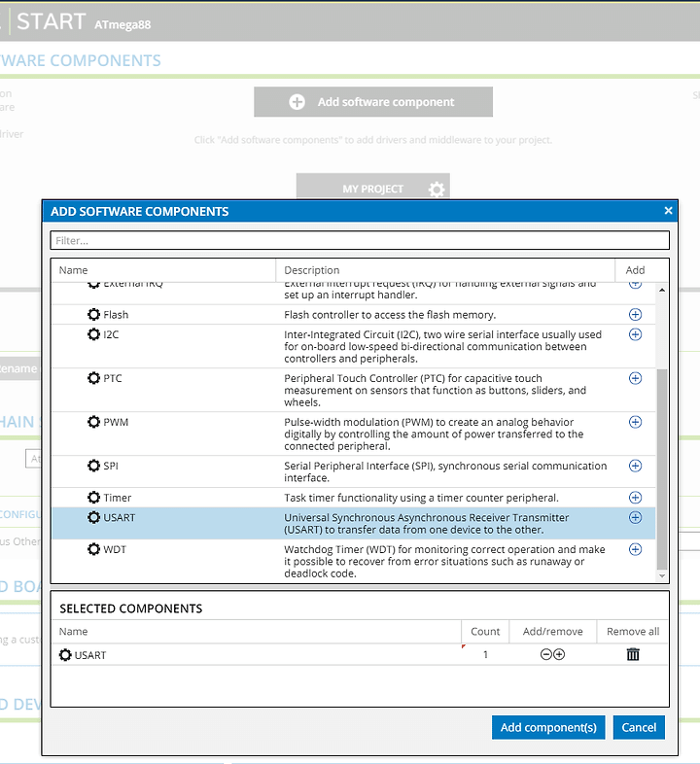Screen dimensions: 700x764
Task: Select the Timer row name
Action: 117,498
